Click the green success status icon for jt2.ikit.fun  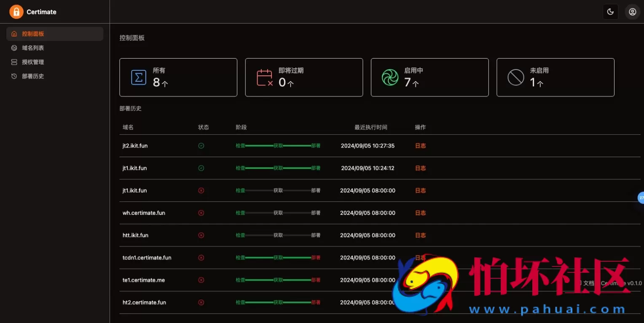[x=201, y=145]
